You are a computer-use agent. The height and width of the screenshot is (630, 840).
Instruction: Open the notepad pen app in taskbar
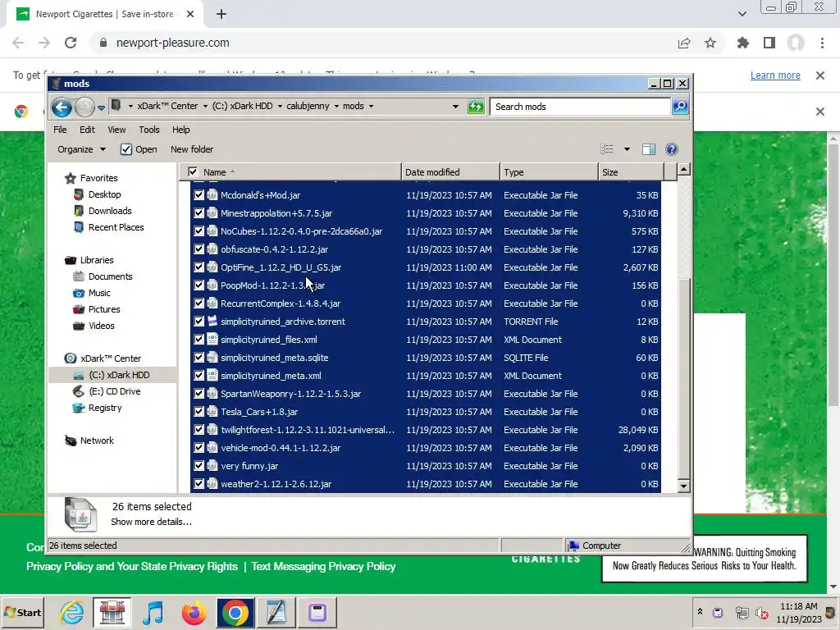coord(276,612)
